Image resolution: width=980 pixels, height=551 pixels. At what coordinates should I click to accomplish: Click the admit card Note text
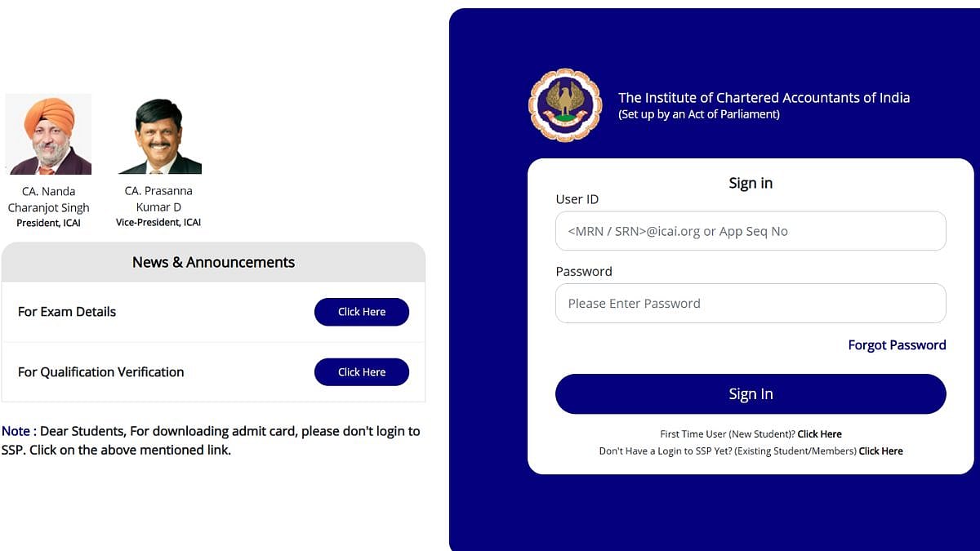point(211,440)
